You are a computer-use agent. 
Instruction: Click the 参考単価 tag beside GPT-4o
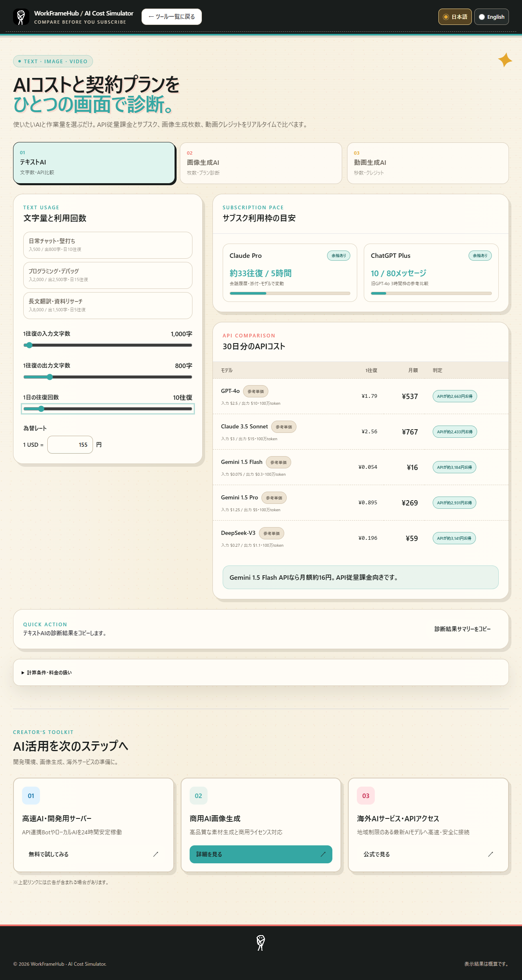(256, 391)
